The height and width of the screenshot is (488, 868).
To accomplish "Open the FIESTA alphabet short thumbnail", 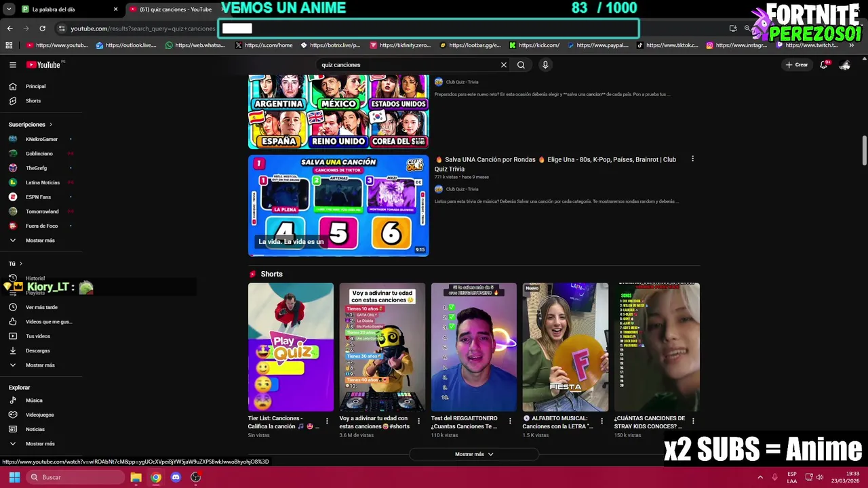I will [x=566, y=347].
